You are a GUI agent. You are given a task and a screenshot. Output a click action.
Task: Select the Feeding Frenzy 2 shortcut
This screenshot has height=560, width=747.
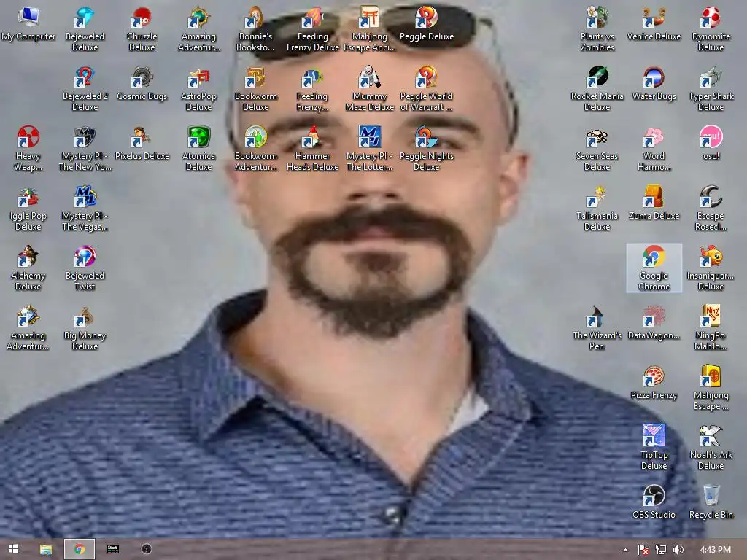312,89
